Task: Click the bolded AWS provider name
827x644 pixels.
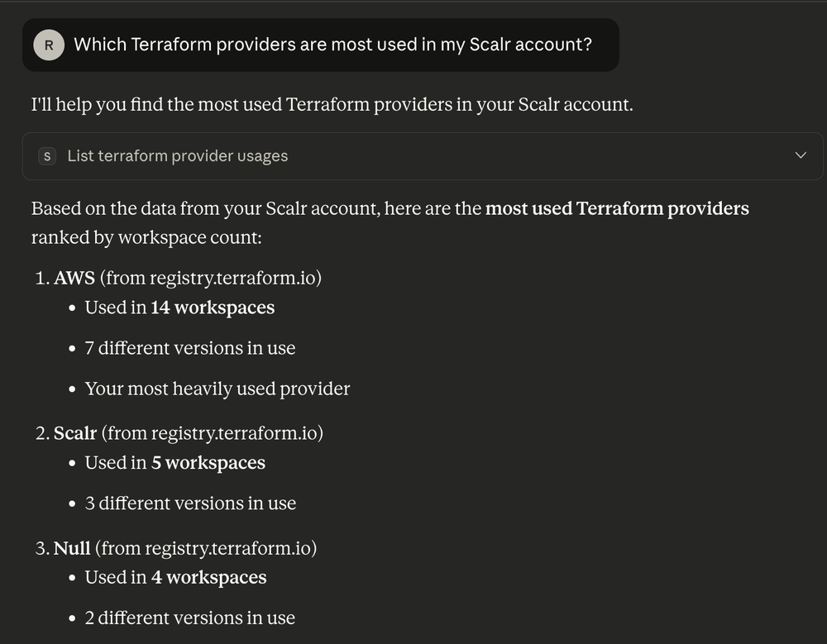Action: [x=74, y=278]
